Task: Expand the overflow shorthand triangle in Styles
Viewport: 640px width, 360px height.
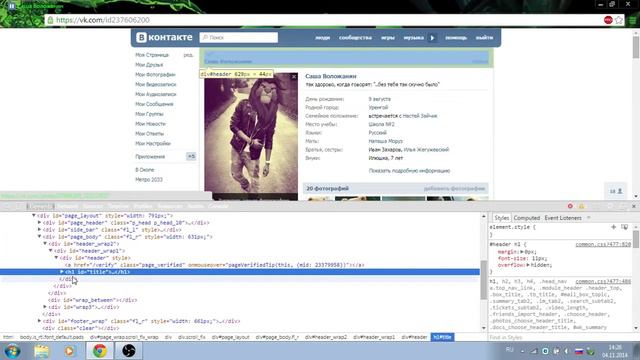Action: coord(528,265)
